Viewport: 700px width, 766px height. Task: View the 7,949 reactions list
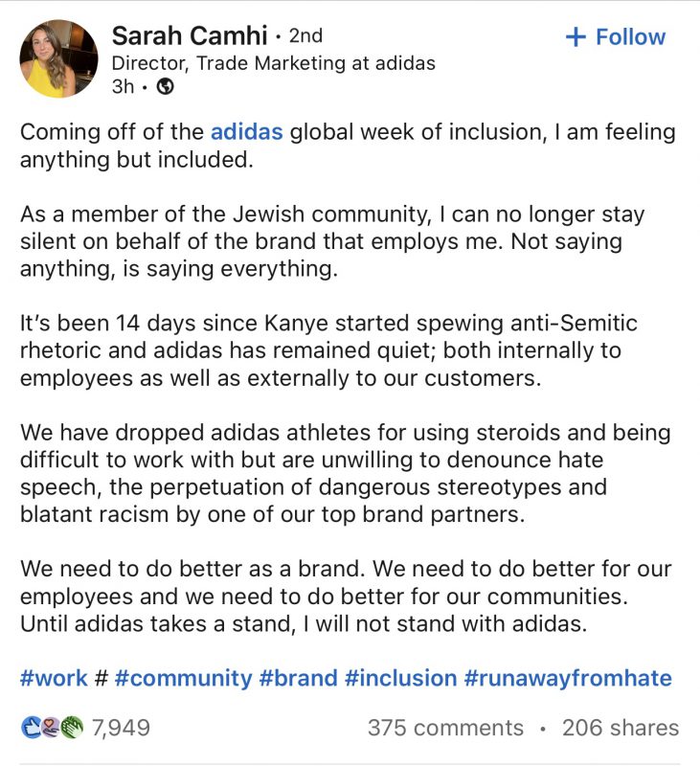pyautogui.click(x=122, y=728)
